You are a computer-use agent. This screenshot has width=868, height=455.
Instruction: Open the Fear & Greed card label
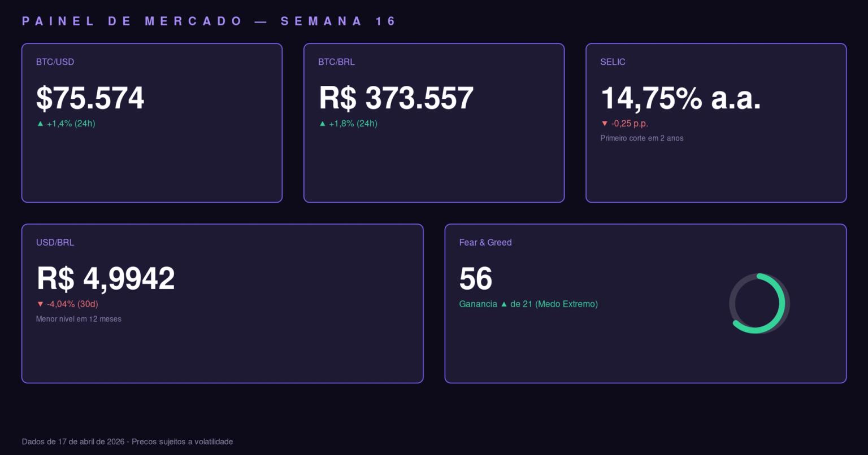(x=485, y=243)
